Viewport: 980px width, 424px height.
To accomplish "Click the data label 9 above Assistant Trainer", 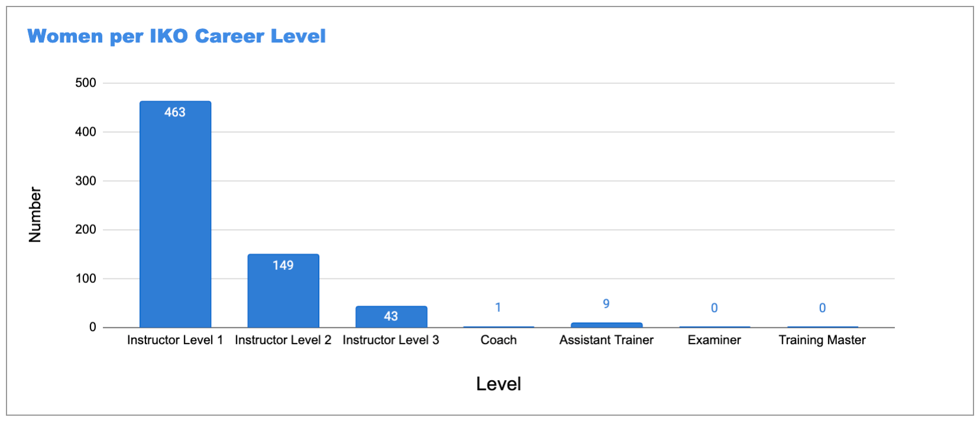I will pyautogui.click(x=606, y=304).
